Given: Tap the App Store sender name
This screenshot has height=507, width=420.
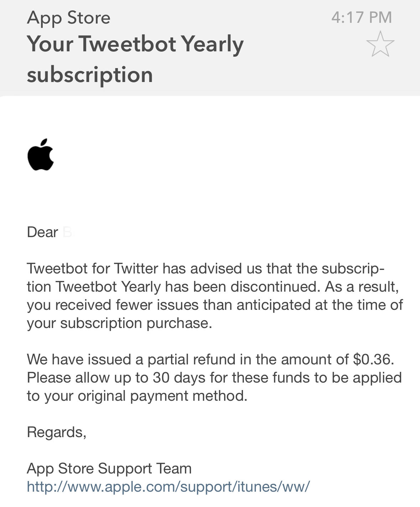Looking at the screenshot, I should (x=68, y=17).
